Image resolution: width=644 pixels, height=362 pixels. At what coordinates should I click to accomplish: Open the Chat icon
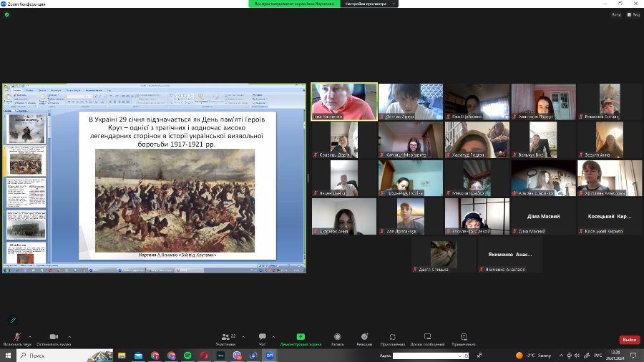click(262, 336)
